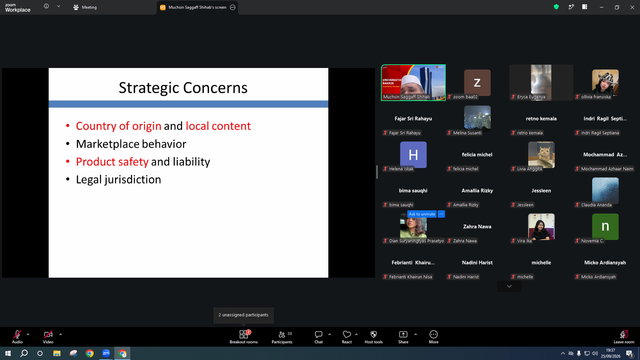Expand the Chat options arrow
Screen dimensions: 640x360
click(329, 334)
